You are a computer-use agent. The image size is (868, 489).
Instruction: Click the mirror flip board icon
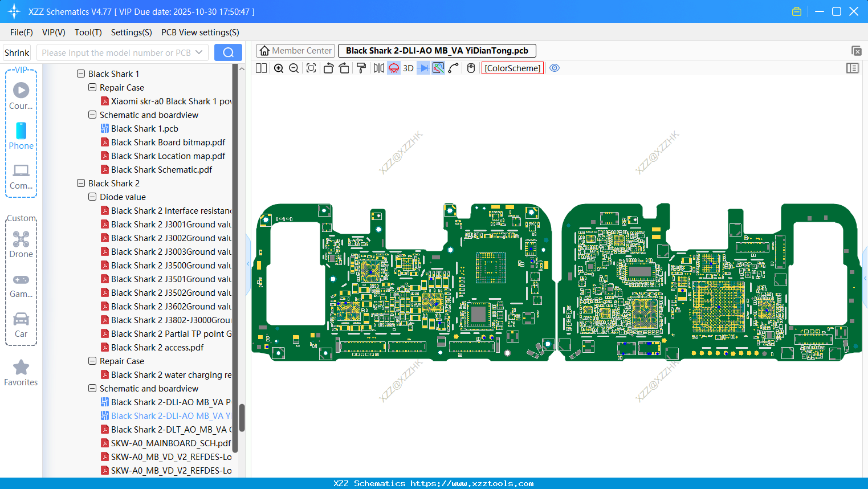pos(378,68)
